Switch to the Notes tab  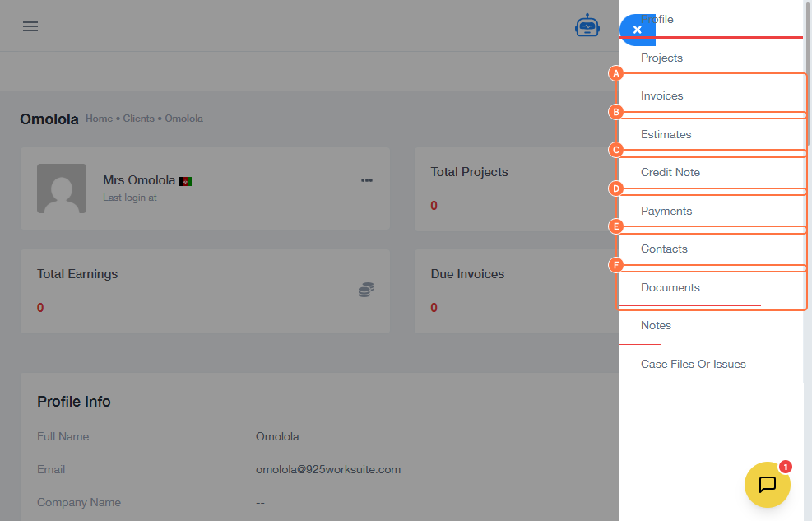(x=656, y=325)
